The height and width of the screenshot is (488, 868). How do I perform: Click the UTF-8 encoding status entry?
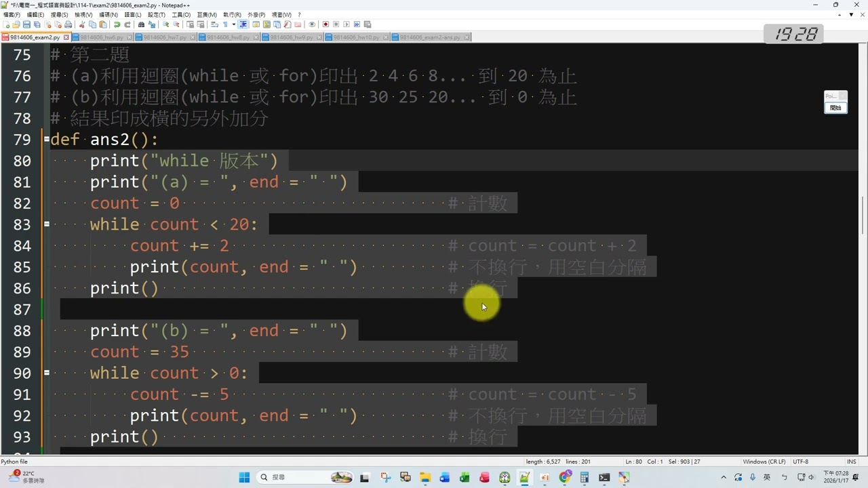pyautogui.click(x=801, y=462)
